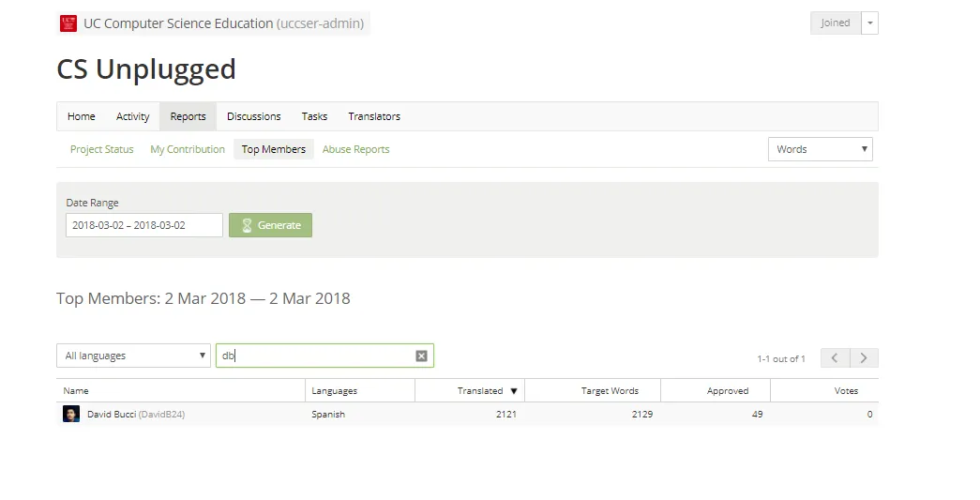Open the Home tab
The height and width of the screenshot is (500, 980).
(x=82, y=116)
